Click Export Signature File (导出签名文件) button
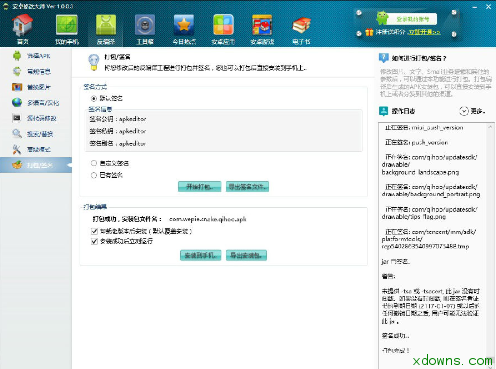The width and height of the screenshot is (496, 369). (247, 187)
